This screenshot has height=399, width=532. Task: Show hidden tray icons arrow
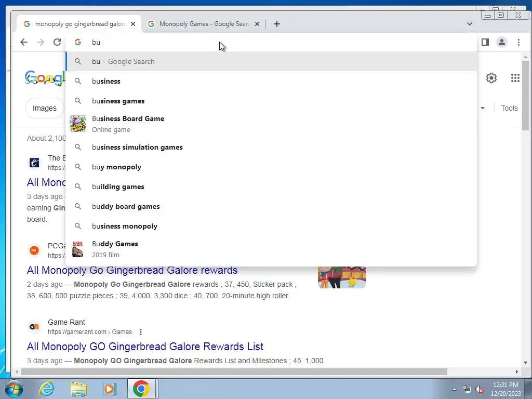coord(454,389)
